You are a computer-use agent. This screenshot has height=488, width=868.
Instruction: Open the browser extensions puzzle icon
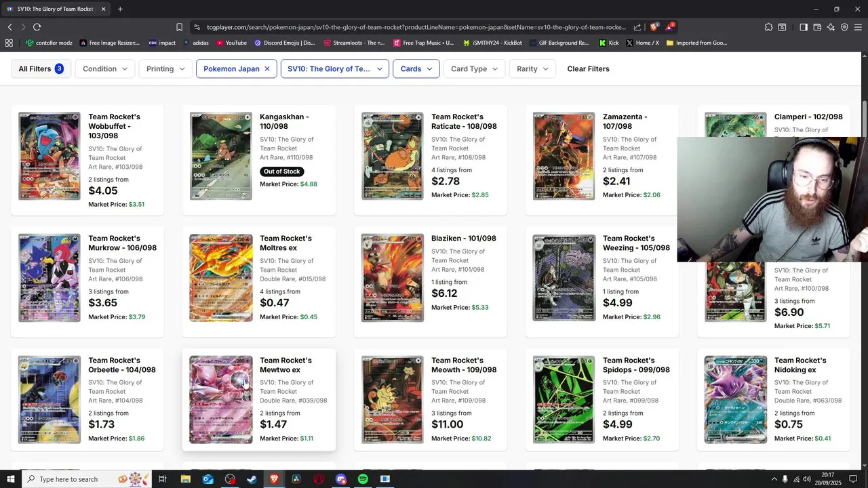768,27
